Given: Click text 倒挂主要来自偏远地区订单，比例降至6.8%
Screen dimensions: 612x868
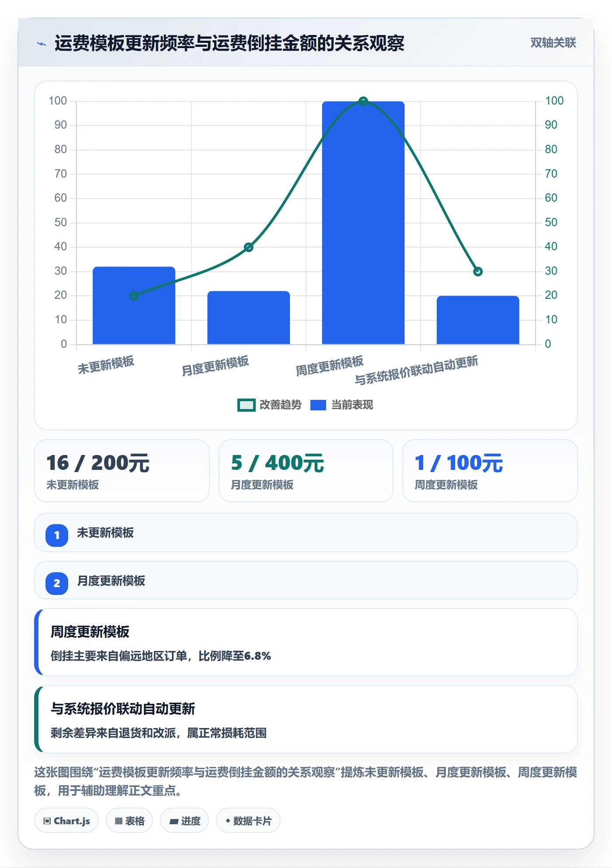Looking at the screenshot, I should point(161,656).
